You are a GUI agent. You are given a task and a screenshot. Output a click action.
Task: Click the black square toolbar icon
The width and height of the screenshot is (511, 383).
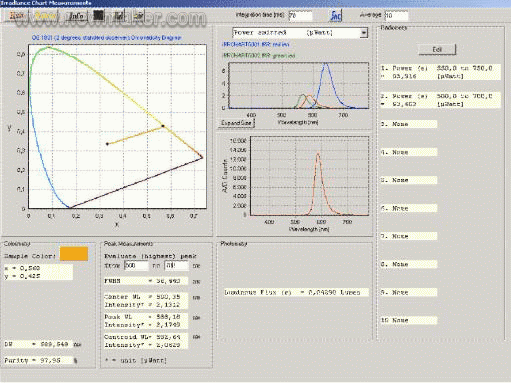[x=99, y=15]
